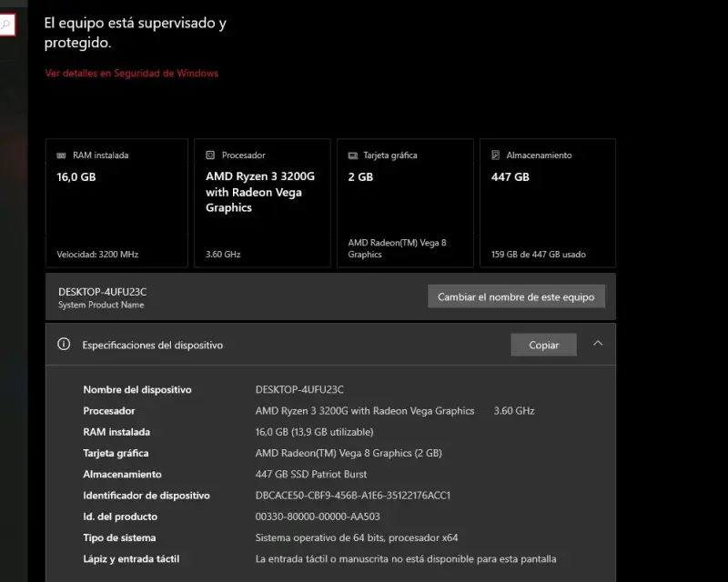Click 159 GB de 447 GB usado text
This screenshot has height=582, width=728.
539,255
